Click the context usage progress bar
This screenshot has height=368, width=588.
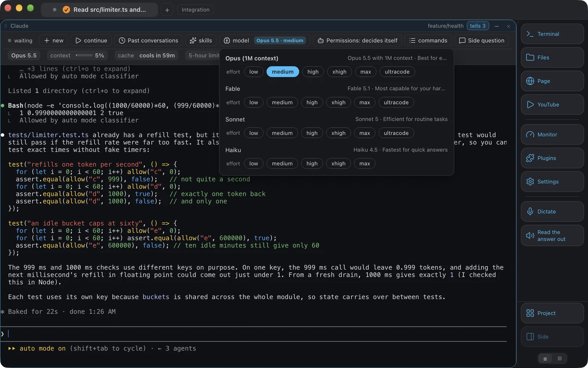coord(84,56)
